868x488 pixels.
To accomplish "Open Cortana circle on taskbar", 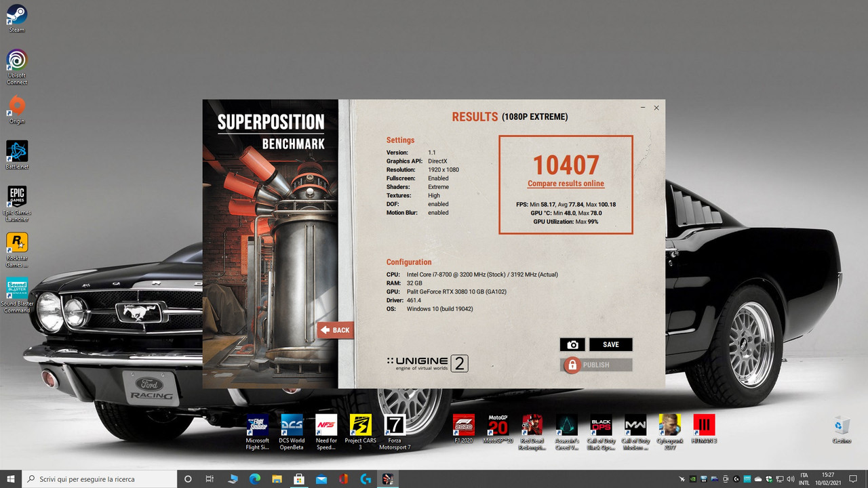I will (x=189, y=479).
